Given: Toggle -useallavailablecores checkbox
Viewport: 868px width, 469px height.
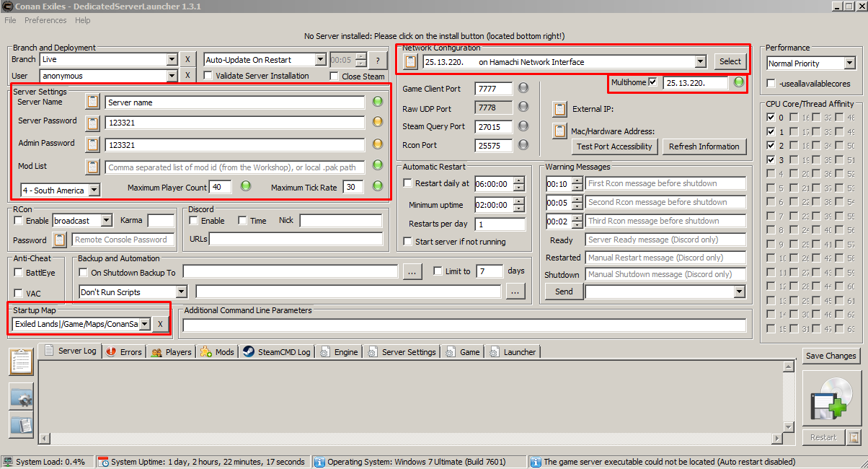Looking at the screenshot, I should [771, 84].
